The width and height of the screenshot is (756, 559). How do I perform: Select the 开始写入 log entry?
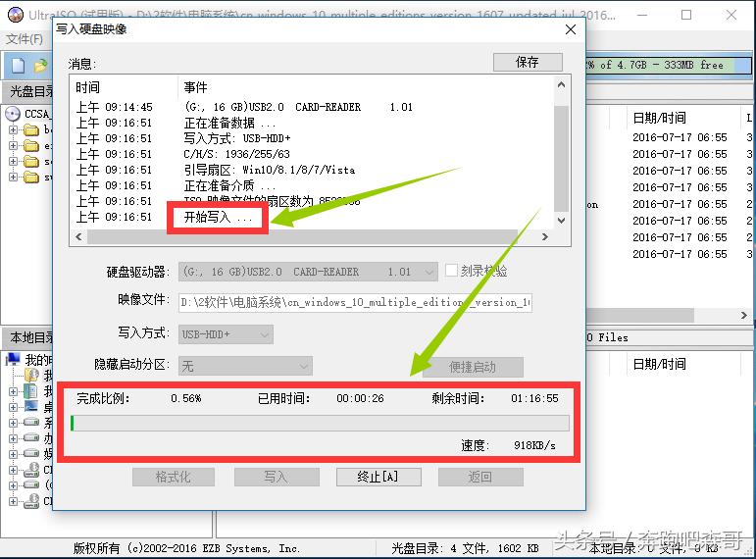coord(218,217)
